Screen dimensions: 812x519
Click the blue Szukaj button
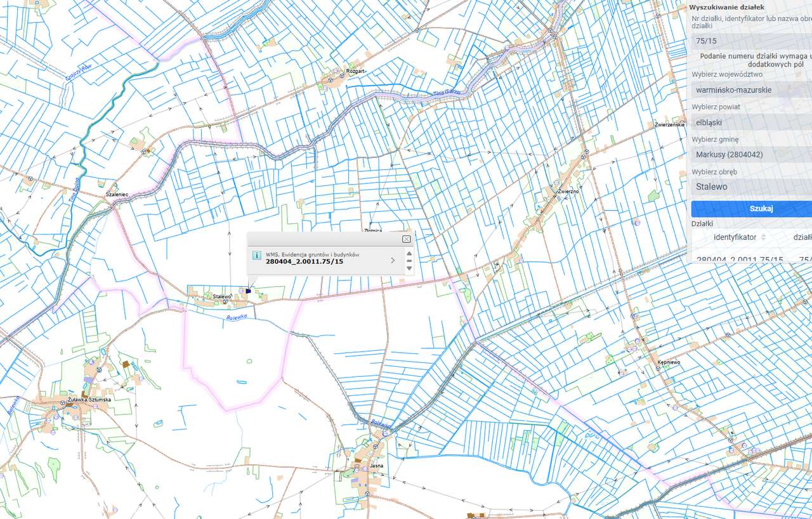(x=752, y=209)
